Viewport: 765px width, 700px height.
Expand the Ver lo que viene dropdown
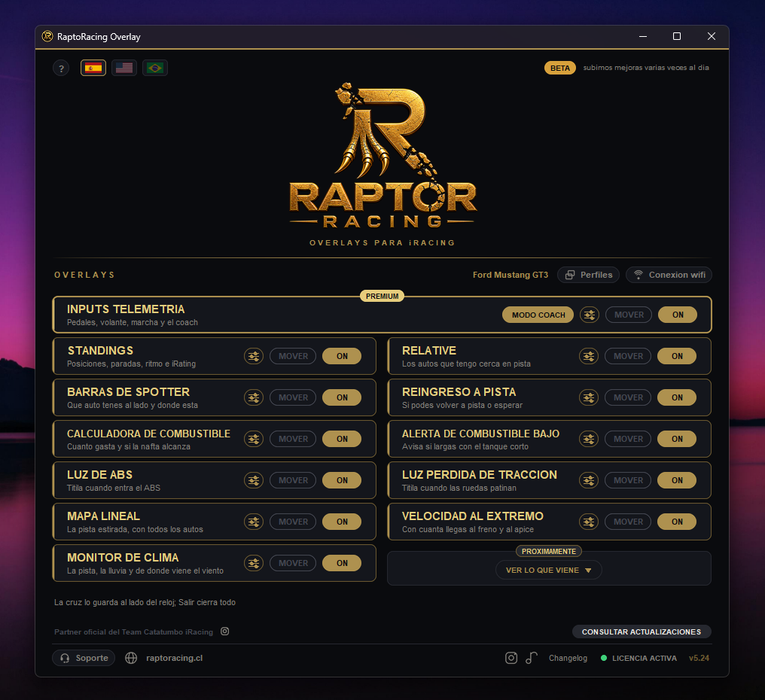(548, 571)
